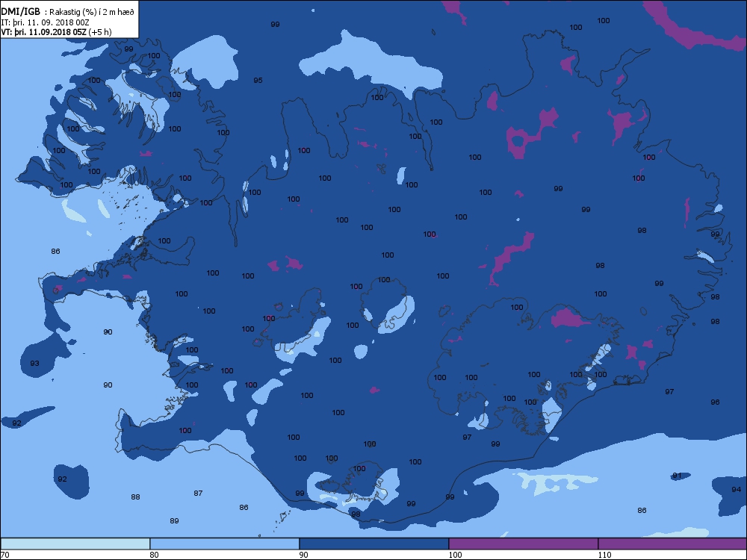The width and height of the screenshot is (747, 560).
Task: Click the '87' humidity value on the map
Action: [198, 494]
